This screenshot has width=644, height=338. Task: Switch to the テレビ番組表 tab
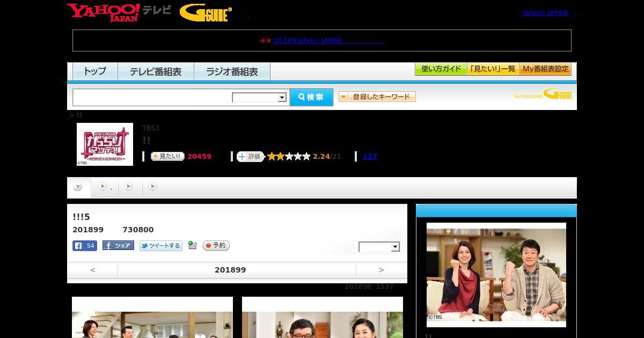pos(156,71)
